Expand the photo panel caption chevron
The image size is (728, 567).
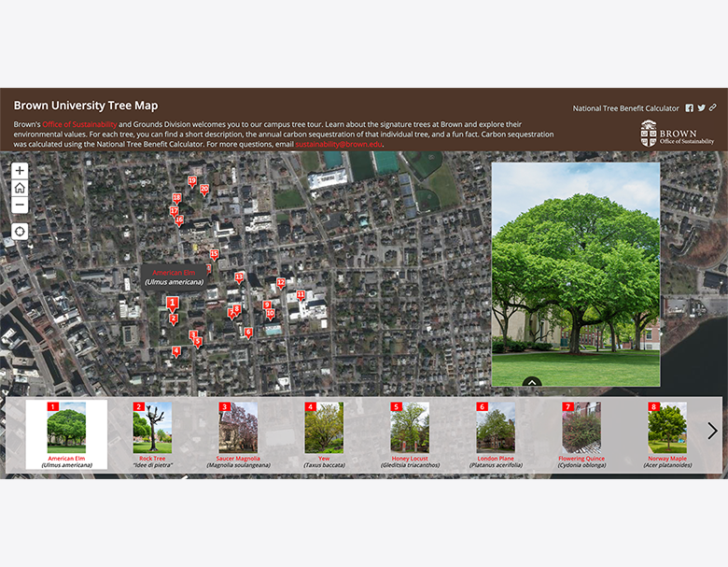point(532,382)
